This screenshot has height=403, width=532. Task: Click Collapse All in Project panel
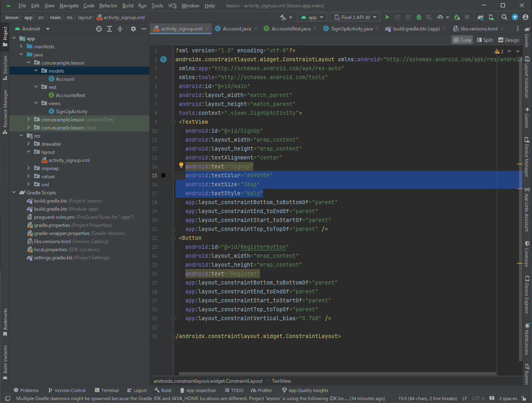tap(120, 29)
